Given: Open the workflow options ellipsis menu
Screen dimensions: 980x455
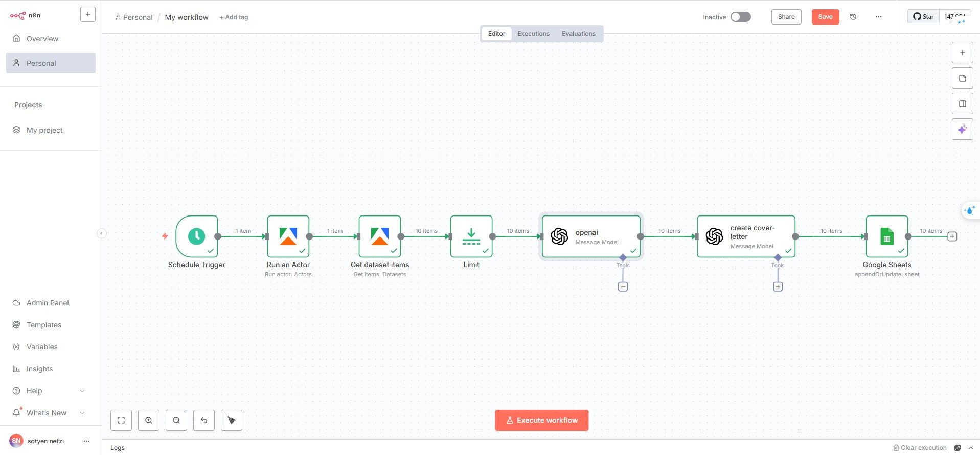Looking at the screenshot, I should 878,17.
